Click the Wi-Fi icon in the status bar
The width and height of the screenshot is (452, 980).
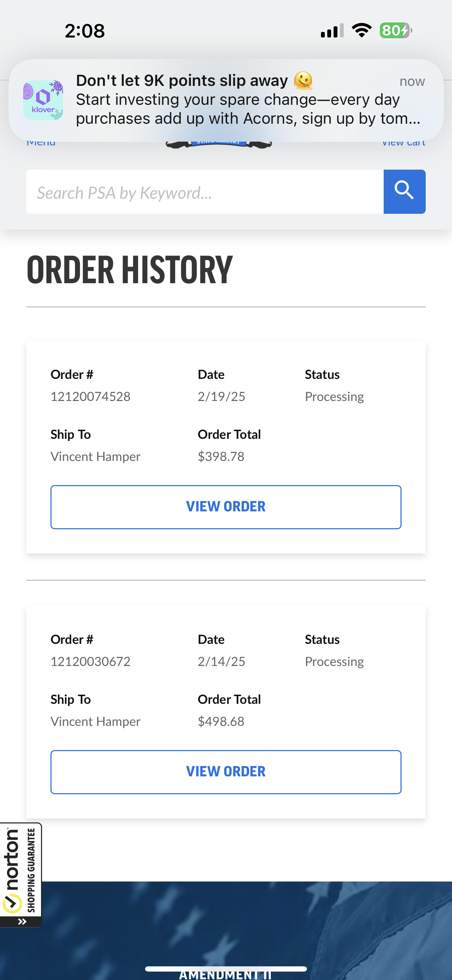click(362, 30)
